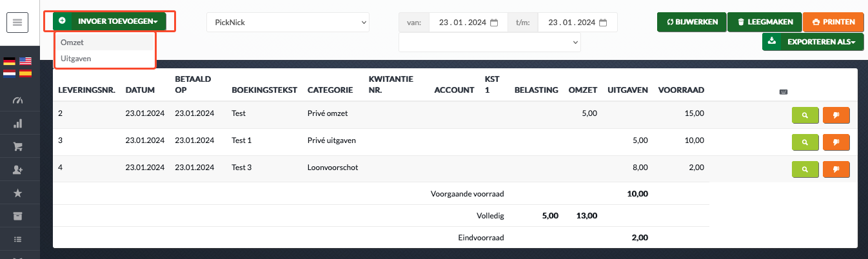868x259 pixels.
Task: Open the star favorites sidebar icon
Action: (x=17, y=193)
